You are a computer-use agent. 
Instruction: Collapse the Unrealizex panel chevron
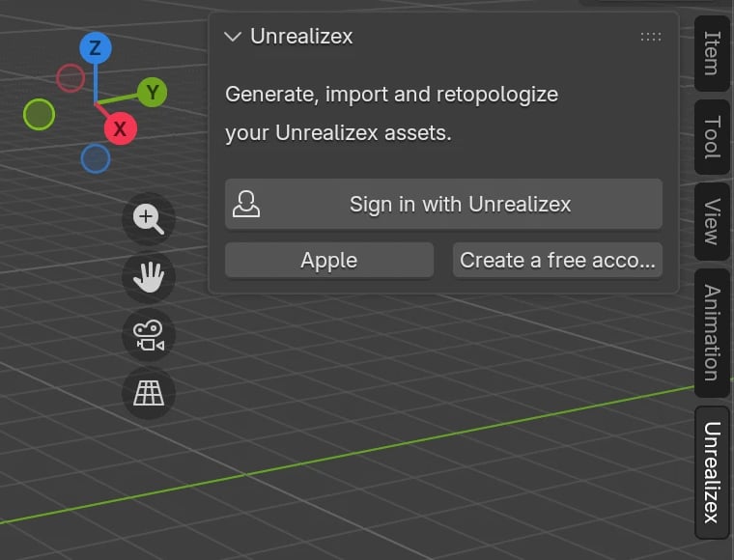pos(233,37)
